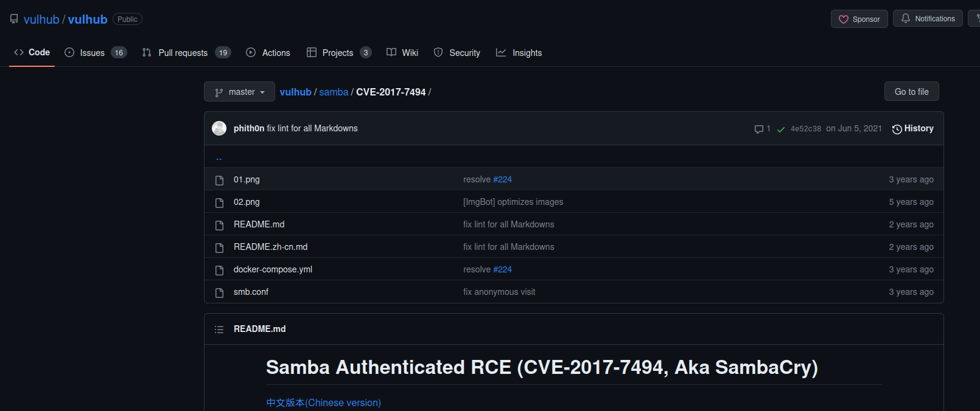The height and width of the screenshot is (411, 980).
Task: Open the Projects tab
Action: point(339,53)
